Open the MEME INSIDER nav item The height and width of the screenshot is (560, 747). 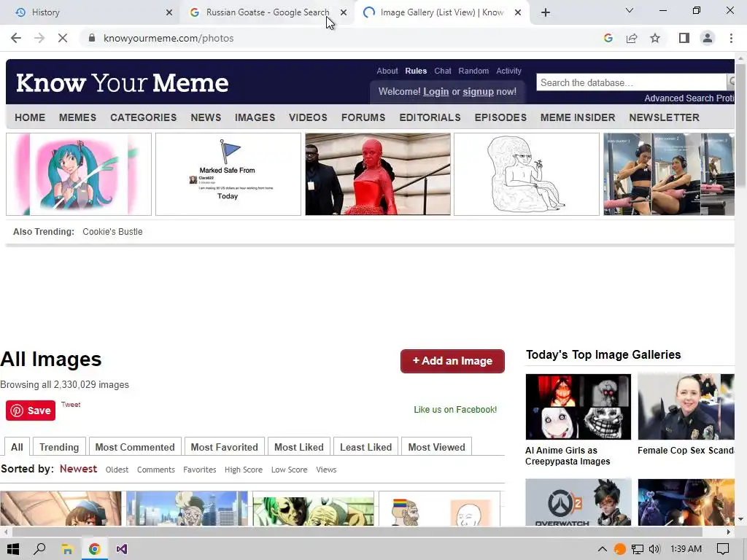pyautogui.click(x=578, y=117)
